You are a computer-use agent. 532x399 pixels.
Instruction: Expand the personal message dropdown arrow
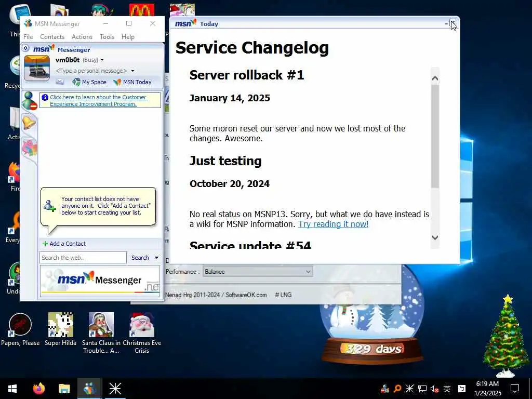pyautogui.click(x=132, y=71)
